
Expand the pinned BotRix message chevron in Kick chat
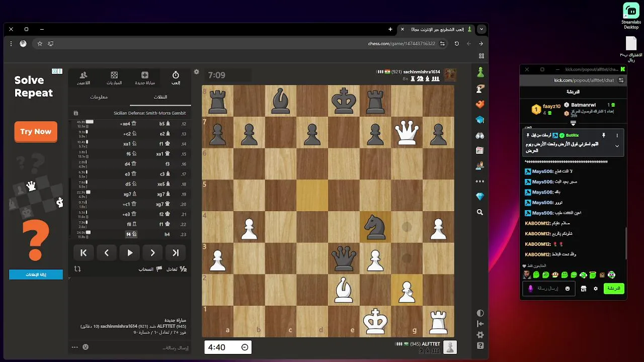tap(617, 146)
